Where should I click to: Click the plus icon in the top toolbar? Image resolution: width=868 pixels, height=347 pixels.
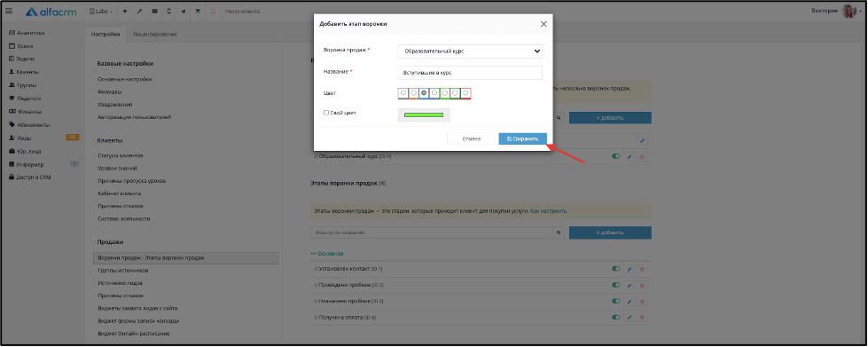124,11
